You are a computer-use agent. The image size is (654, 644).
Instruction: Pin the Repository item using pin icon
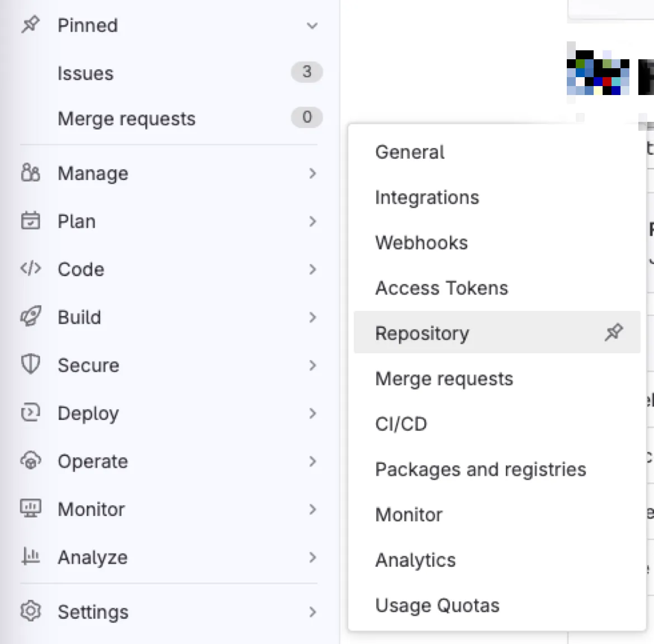tap(614, 332)
